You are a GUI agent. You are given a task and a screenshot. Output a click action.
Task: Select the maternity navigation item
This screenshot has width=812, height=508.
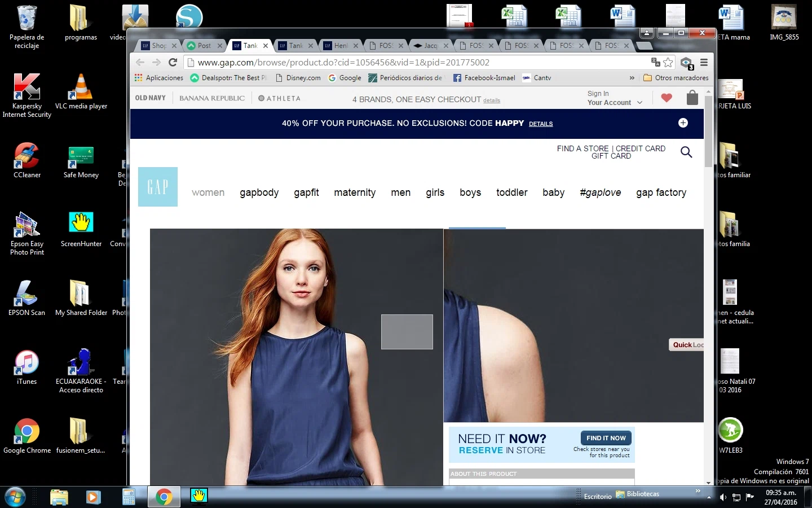(x=355, y=192)
